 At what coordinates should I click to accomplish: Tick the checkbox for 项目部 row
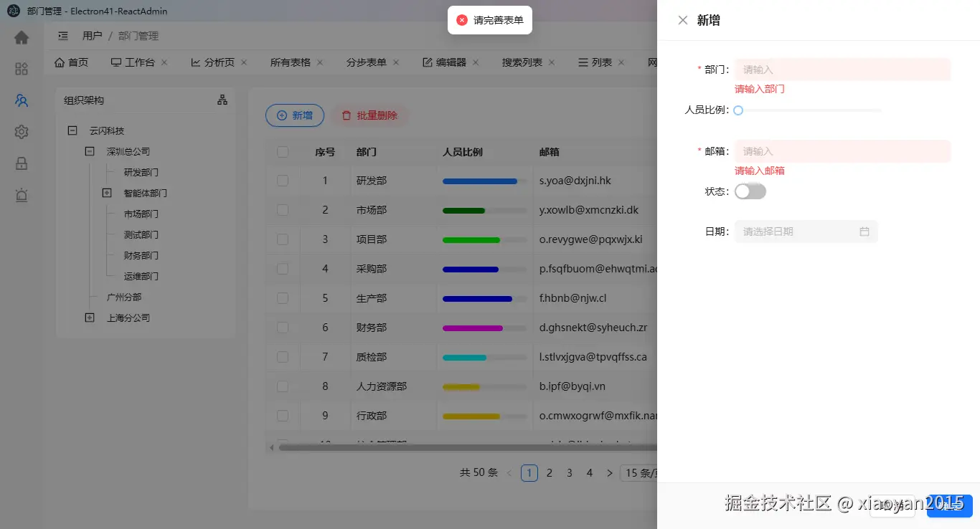pos(283,239)
